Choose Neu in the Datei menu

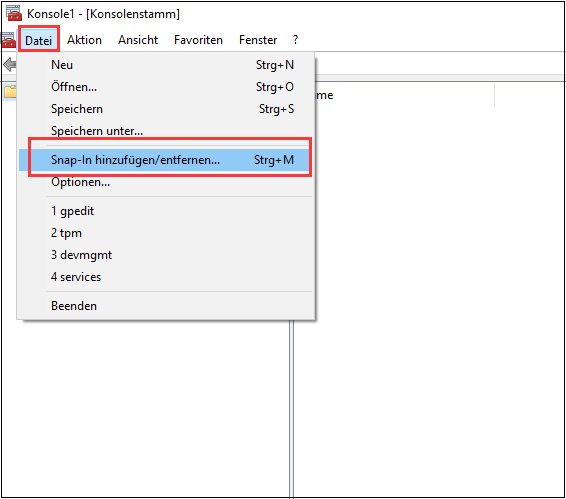tap(166, 65)
